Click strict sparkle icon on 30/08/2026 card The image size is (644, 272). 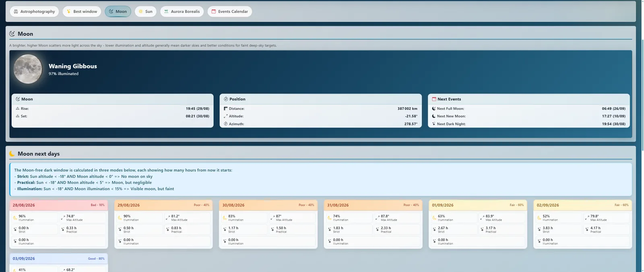pyautogui.click(x=225, y=229)
